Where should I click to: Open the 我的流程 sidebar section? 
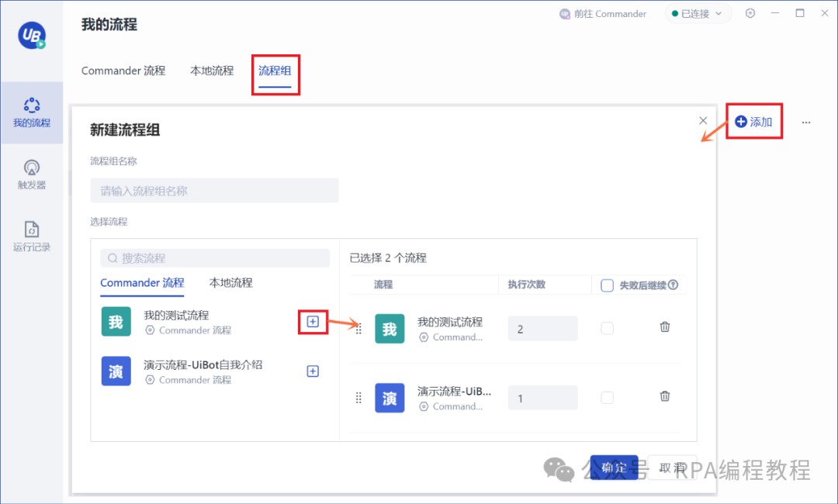pyautogui.click(x=32, y=112)
